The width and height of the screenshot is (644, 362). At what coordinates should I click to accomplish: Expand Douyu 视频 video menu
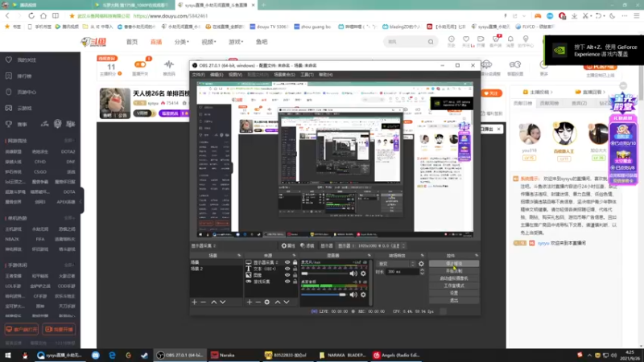pos(208,42)
